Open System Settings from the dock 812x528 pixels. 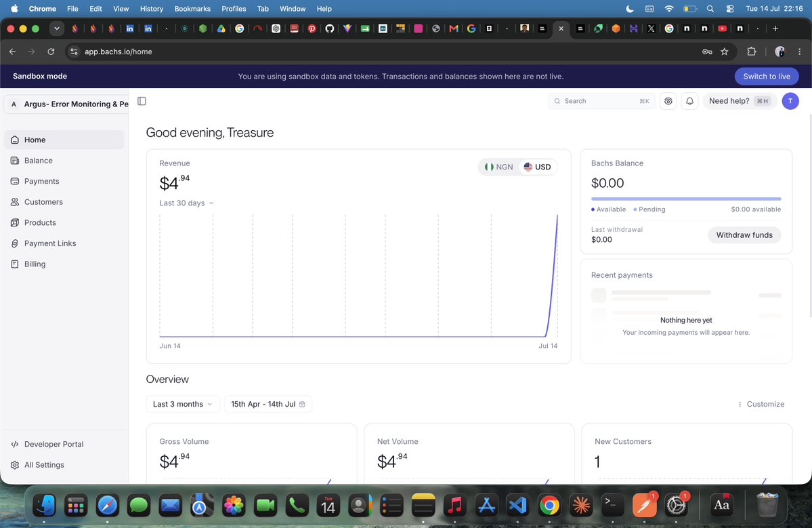(676, 506)
